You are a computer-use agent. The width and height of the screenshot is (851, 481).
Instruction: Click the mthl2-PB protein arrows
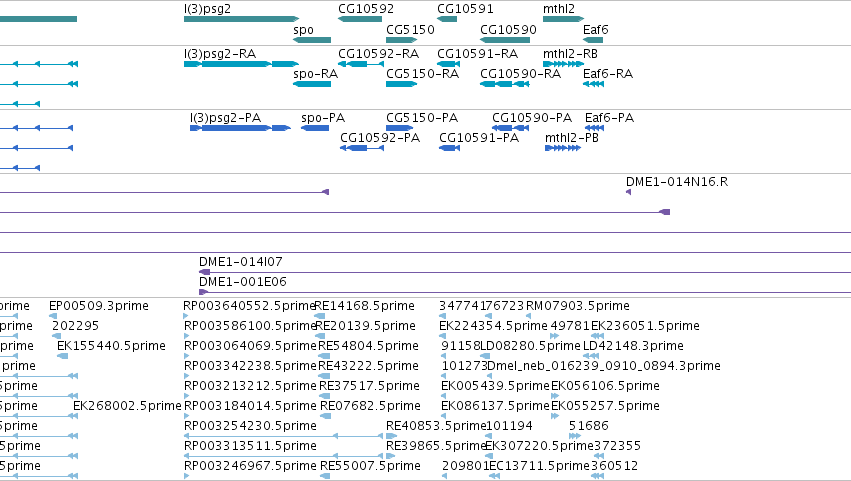563,148
